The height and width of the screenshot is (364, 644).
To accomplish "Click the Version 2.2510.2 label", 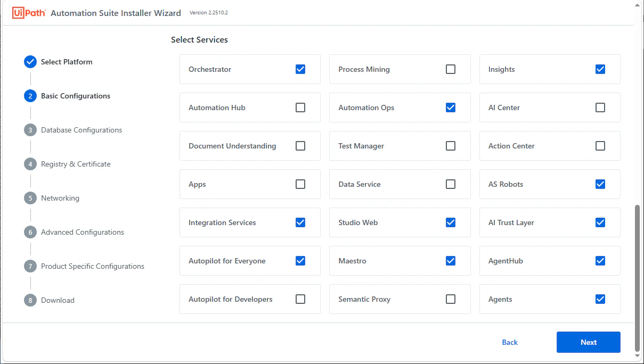I will pyautogui.click(x=209, y=13).
